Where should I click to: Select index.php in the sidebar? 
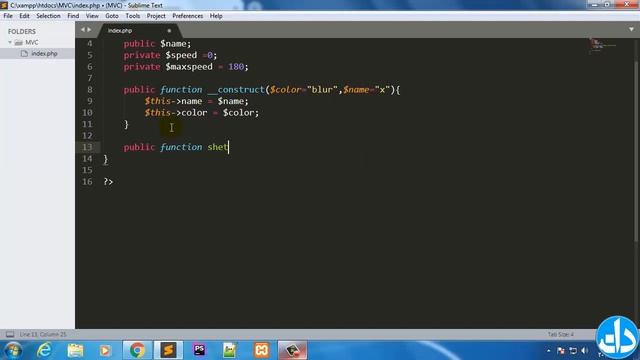point(44,53)
